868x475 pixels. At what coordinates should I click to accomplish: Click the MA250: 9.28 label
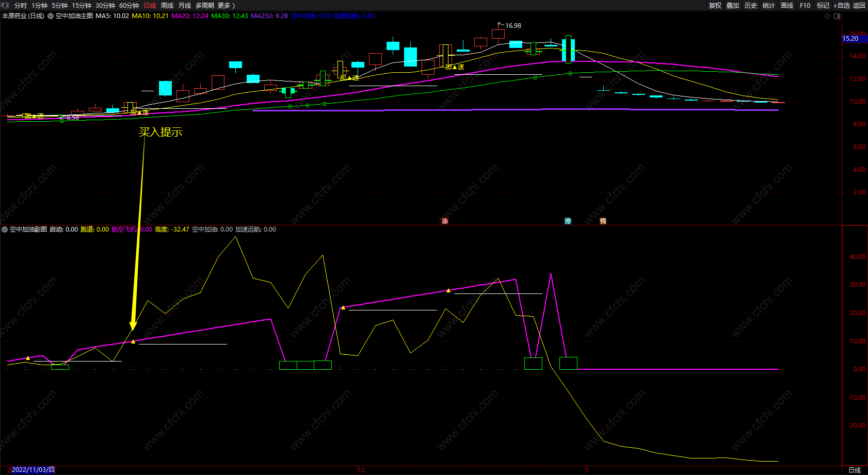click(269, 16)
